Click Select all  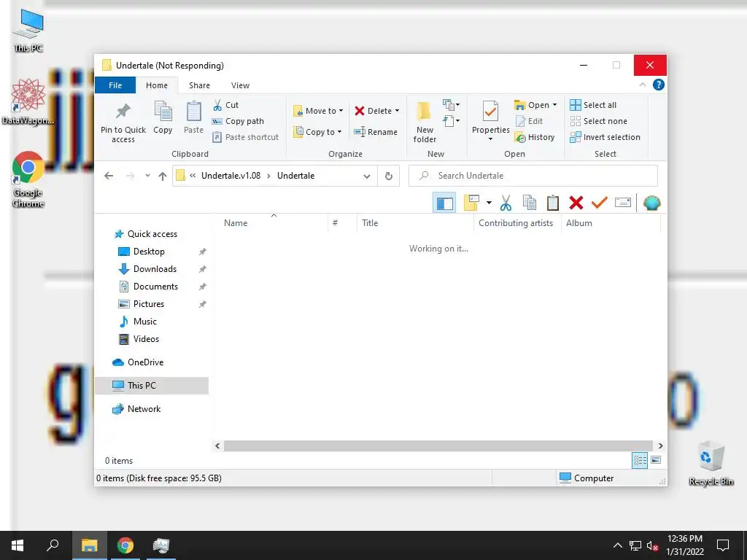[x=593, y=105]
